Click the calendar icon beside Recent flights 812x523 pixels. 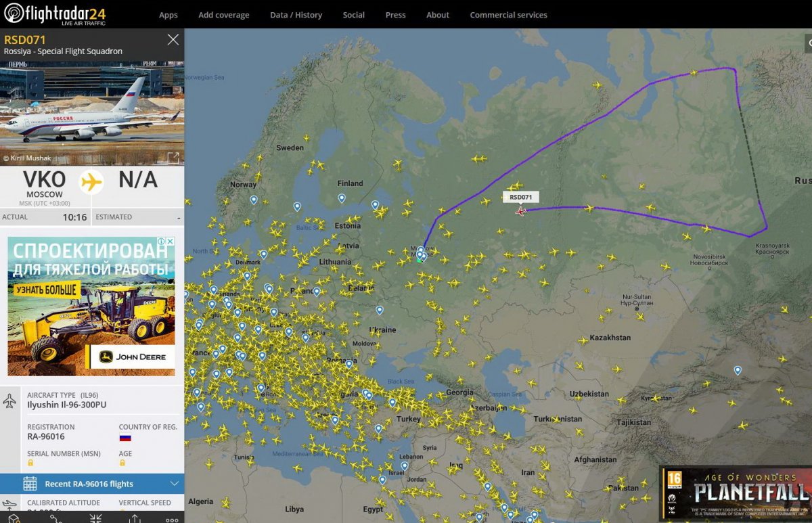30,484
